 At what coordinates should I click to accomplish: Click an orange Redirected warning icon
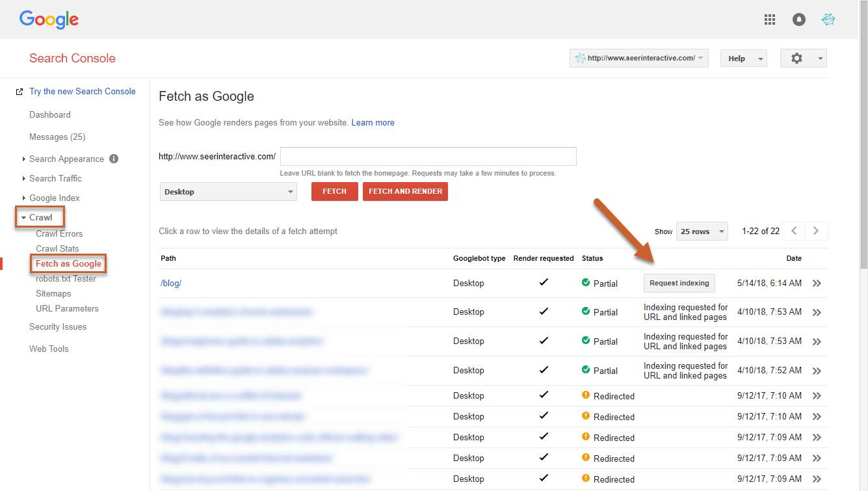(x=586, y=395)
